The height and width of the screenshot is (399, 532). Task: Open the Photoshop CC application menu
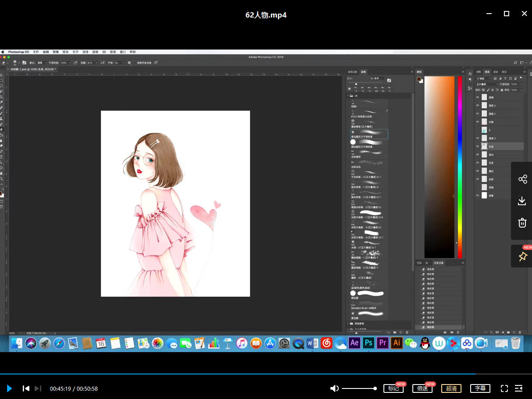pyautogui.click(x=18, y=52)
